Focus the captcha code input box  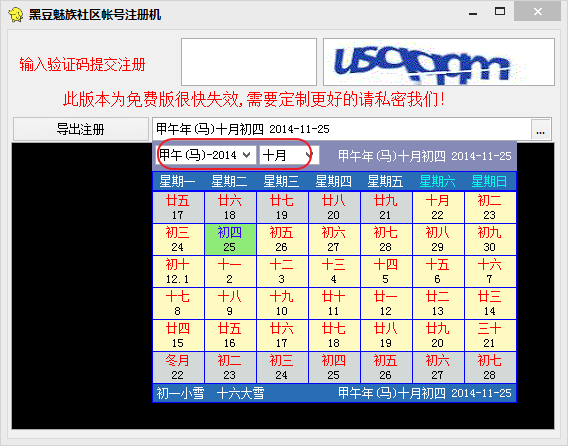(249, 62)
